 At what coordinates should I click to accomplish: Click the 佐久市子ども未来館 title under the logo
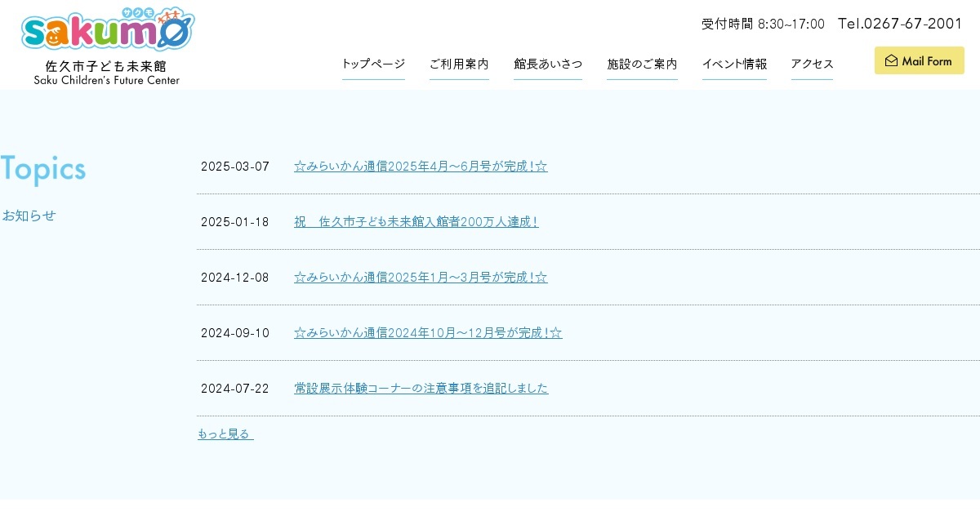(x=106, y=66)
